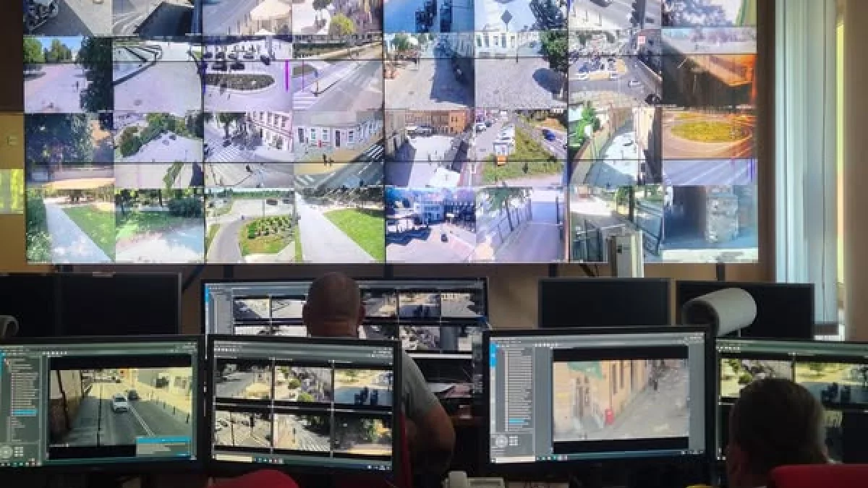868x488 pixels.
Task: Click the grid icon beside the PTZ wheel on the postbox monitor
Action: pyautogui.click(x=513, y=440)
